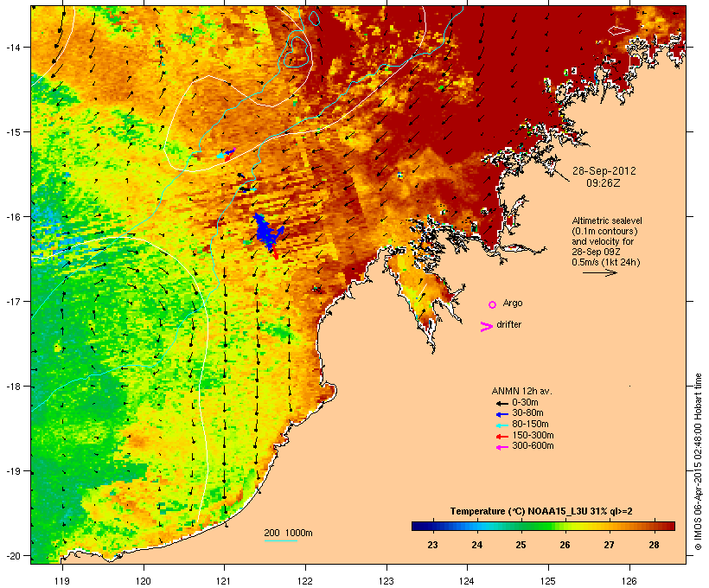The width and height of the screenshot is (709, 588).
Task: Click the 26 value on temperature scale
Action: 565,545
